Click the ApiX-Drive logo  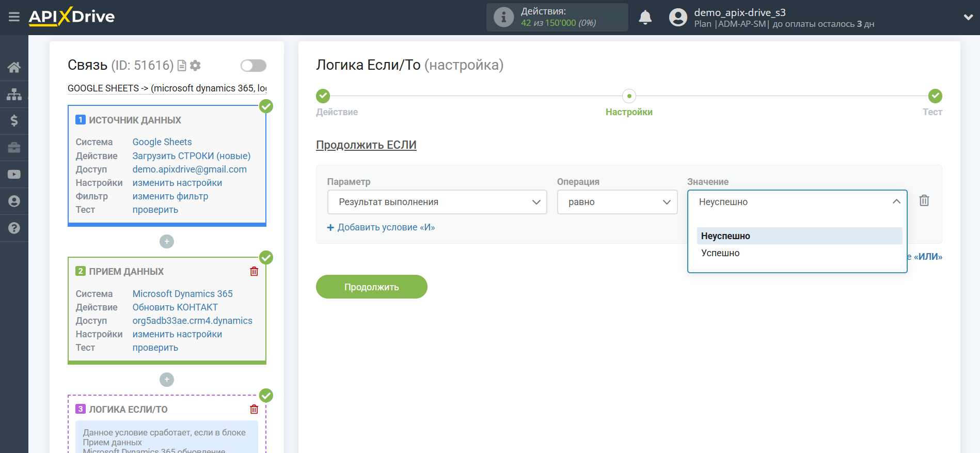coord(72,17)
